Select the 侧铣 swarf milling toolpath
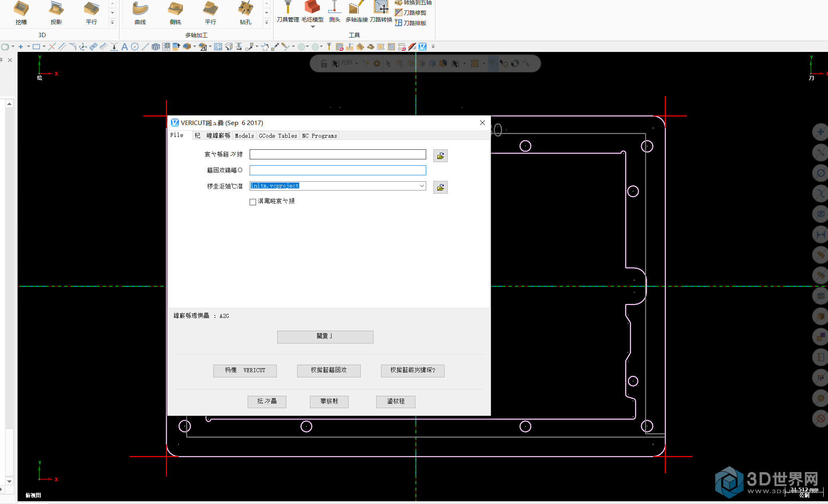Image resolution: width=828 pixels, height=504 pixels. coord(175,13)
